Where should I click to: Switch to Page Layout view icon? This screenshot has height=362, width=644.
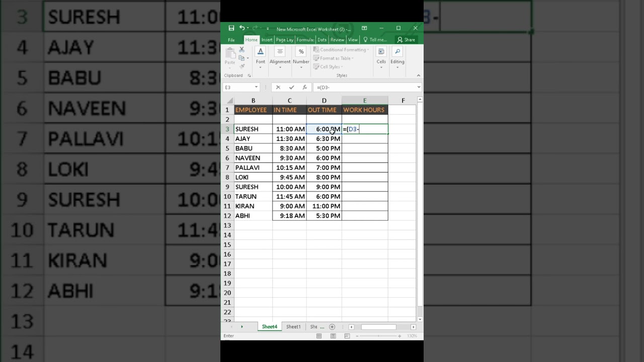pos(333,336)
